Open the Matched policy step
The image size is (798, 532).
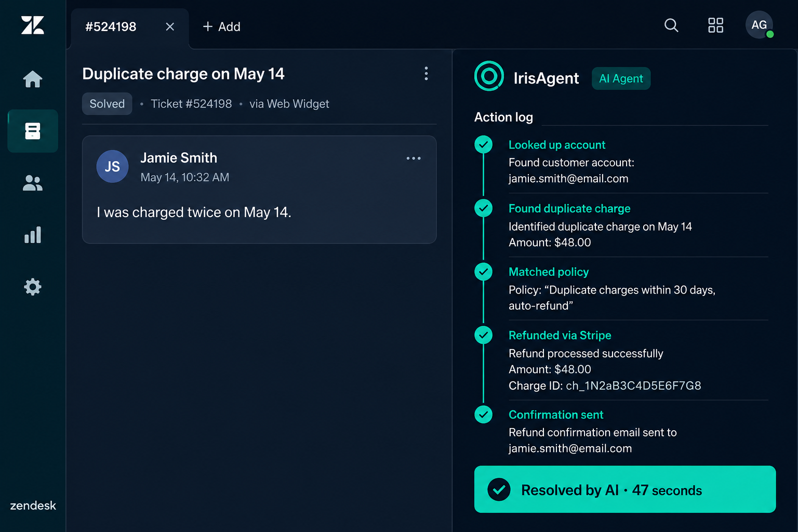tap(549, 272)
